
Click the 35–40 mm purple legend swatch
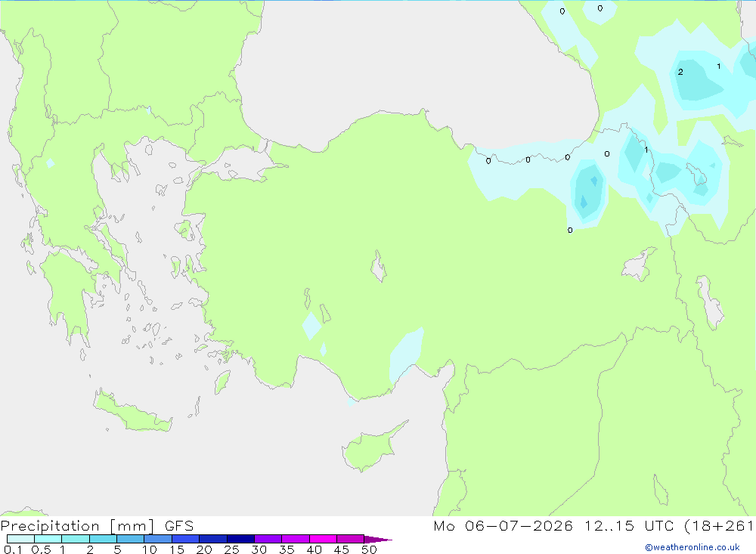(295, 539)
